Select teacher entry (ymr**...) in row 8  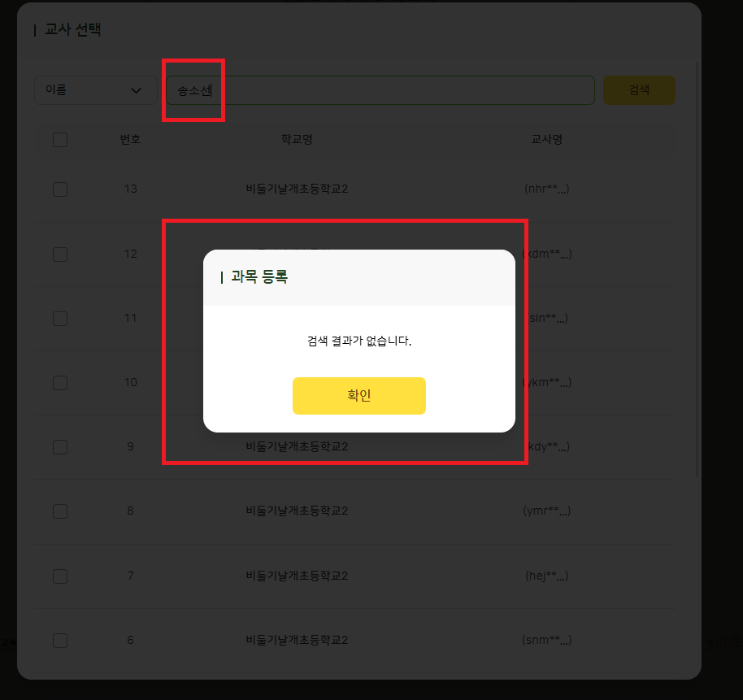click(546, 511)
